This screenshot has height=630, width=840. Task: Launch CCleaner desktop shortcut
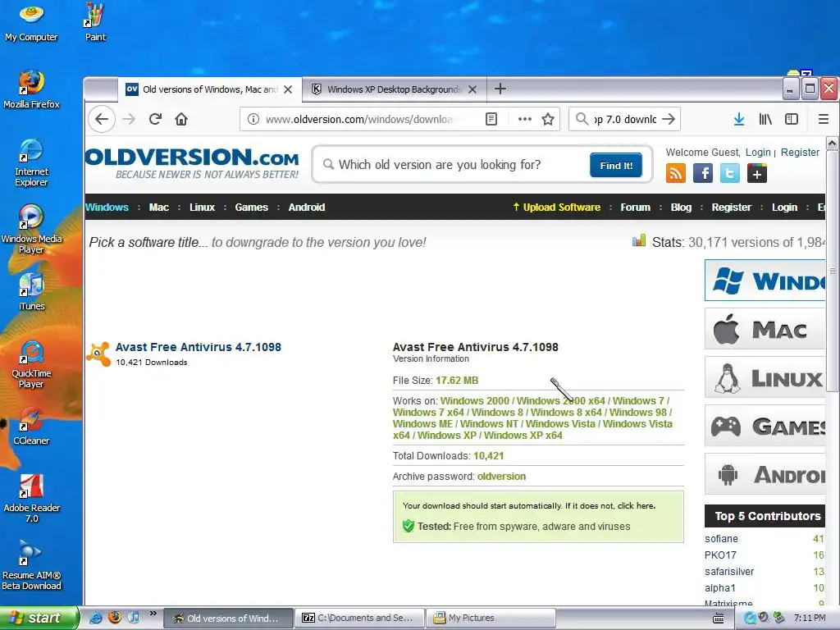click(31, 427)
